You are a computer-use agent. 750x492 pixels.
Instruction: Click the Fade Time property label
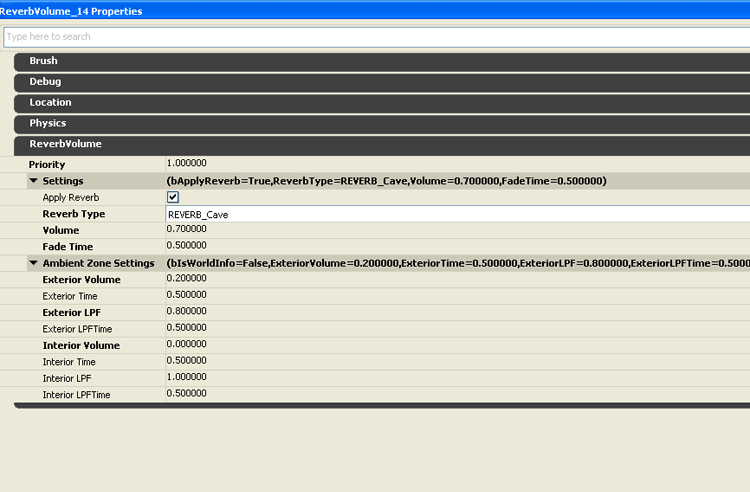click(68, 247)
